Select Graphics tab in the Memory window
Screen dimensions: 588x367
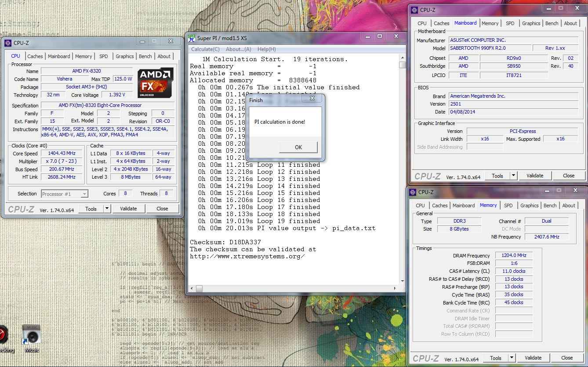coord(530,206)
